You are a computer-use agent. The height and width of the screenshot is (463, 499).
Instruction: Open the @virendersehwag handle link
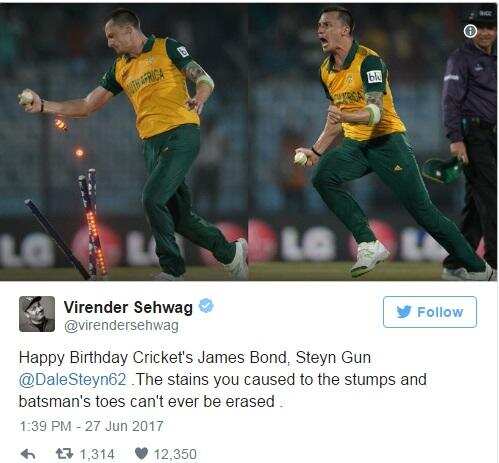[x=121, y=325]
